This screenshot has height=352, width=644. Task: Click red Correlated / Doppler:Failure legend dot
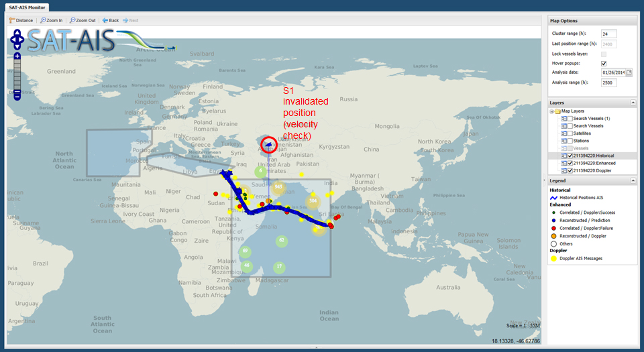pos(553,228)
